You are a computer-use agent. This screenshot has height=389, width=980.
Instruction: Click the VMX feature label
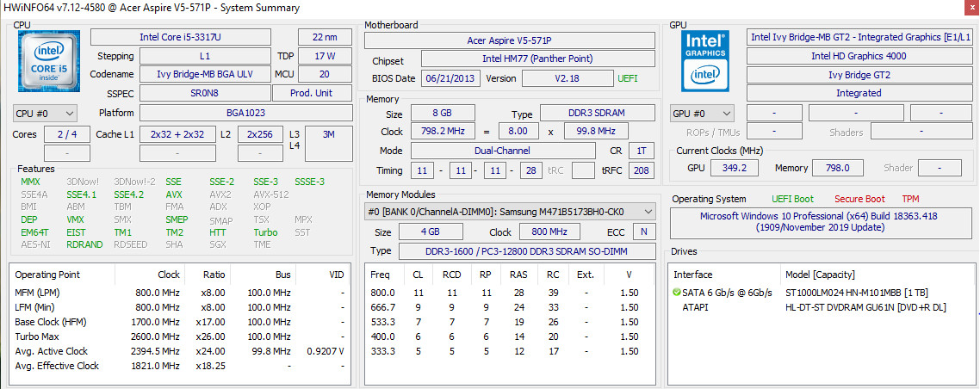(x=75, y=219)
